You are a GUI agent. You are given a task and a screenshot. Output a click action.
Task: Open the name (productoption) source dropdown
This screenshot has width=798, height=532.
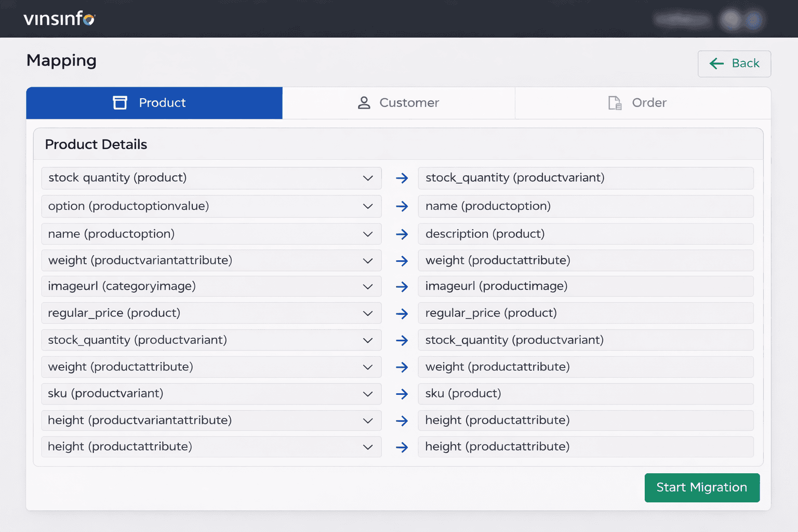click(211, 234)
